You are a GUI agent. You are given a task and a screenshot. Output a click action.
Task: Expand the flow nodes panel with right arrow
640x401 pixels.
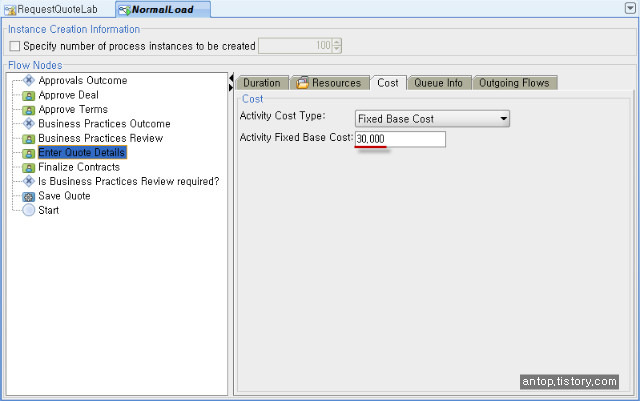click(231, 87)
